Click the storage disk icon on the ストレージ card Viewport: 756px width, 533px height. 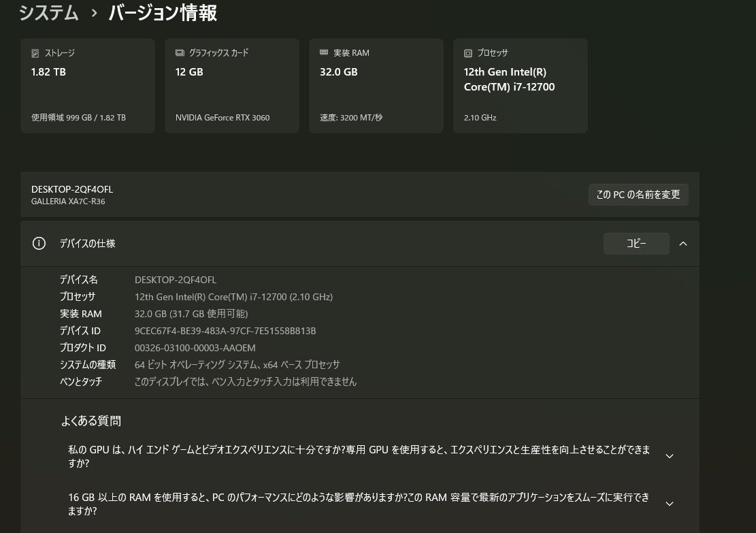[35, 52]
